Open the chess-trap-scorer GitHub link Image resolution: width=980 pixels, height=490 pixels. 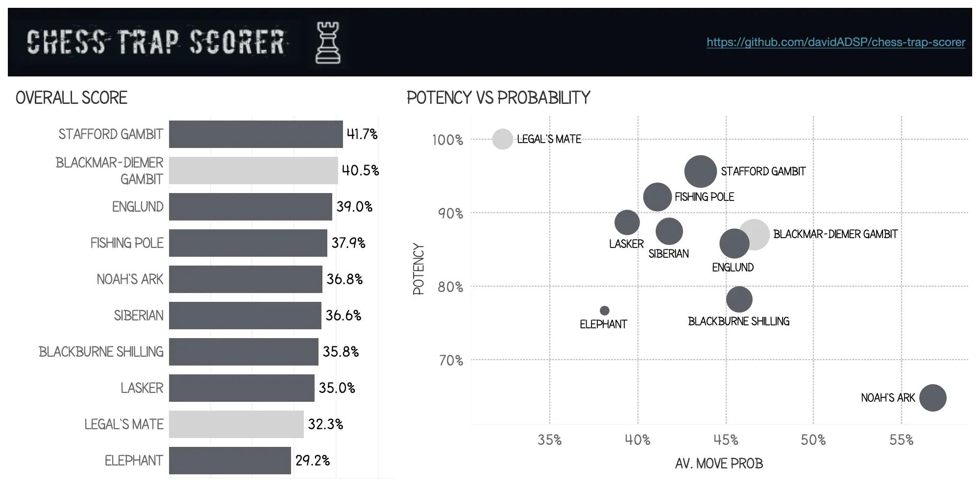pos(835,42)
